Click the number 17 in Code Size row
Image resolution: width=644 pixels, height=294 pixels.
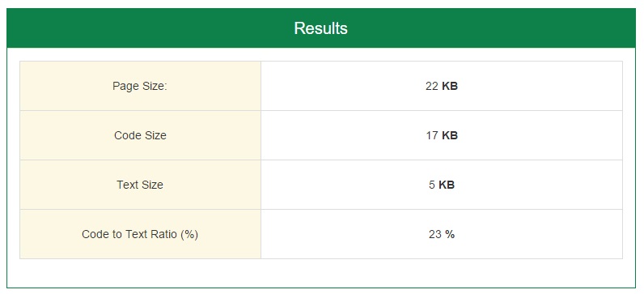coord(432,135)
